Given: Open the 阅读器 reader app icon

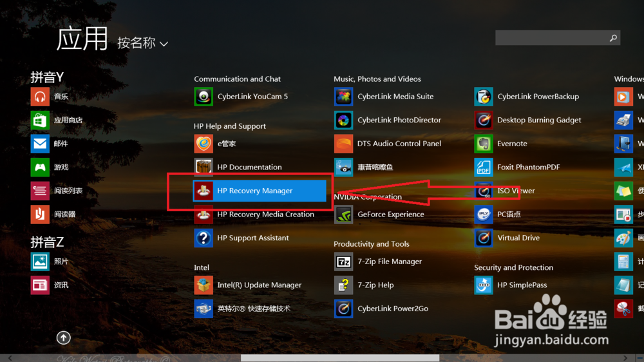Looking at the screenshot, I should [40, 214].
